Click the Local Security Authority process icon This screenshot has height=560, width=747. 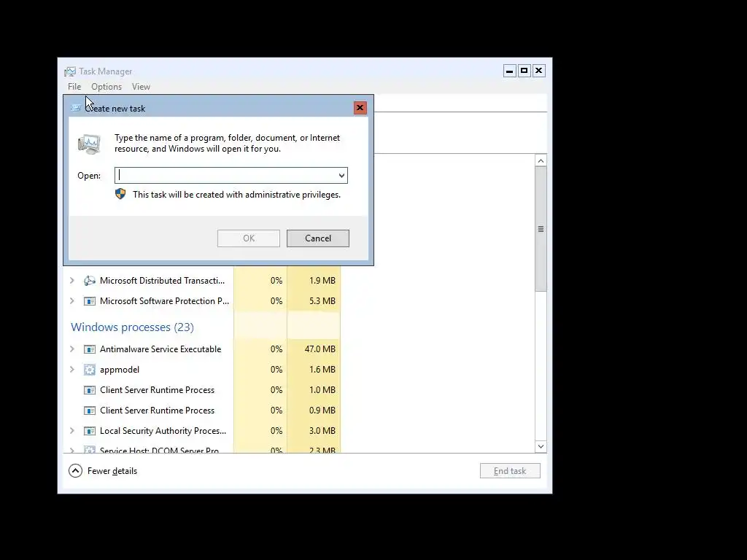[90, 431]
